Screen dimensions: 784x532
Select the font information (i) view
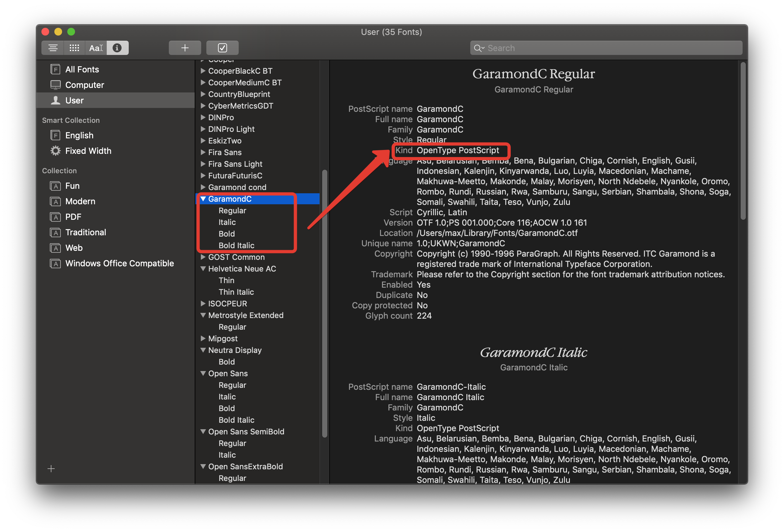(x=117, y=48)
